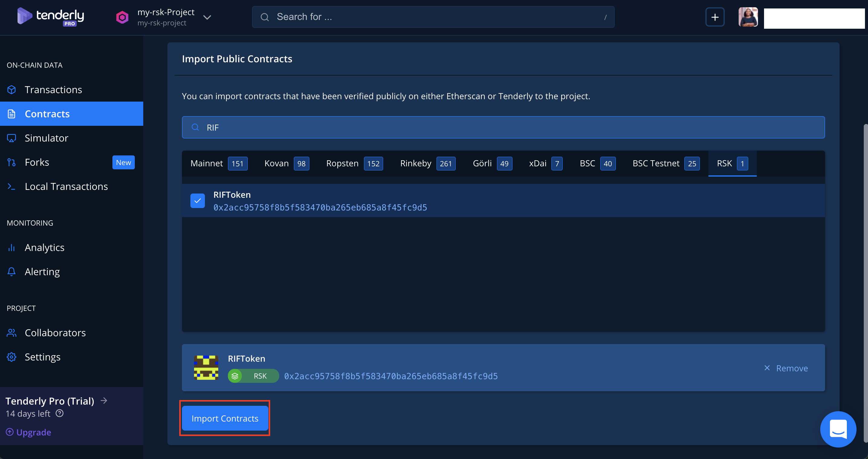The width and height of the screenshot is (868, 459).
Task: Click the Analytics bar chart icon
Action: tap(11, 248)
